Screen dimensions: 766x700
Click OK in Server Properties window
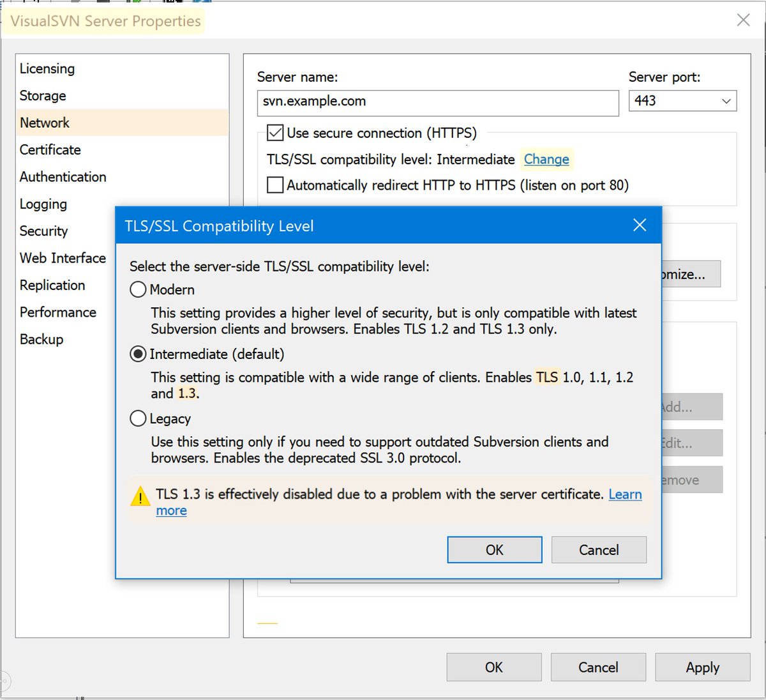[494, 667]
